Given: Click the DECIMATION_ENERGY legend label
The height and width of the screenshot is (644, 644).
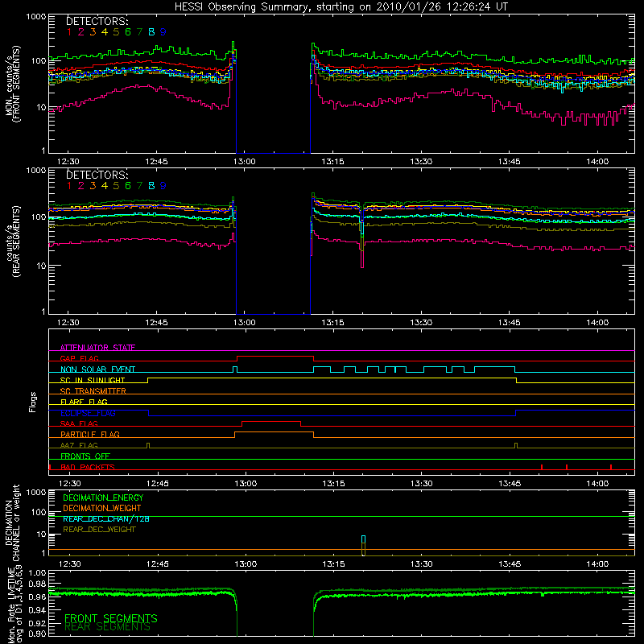Looking at the screenshot, I should pos(103,497).
